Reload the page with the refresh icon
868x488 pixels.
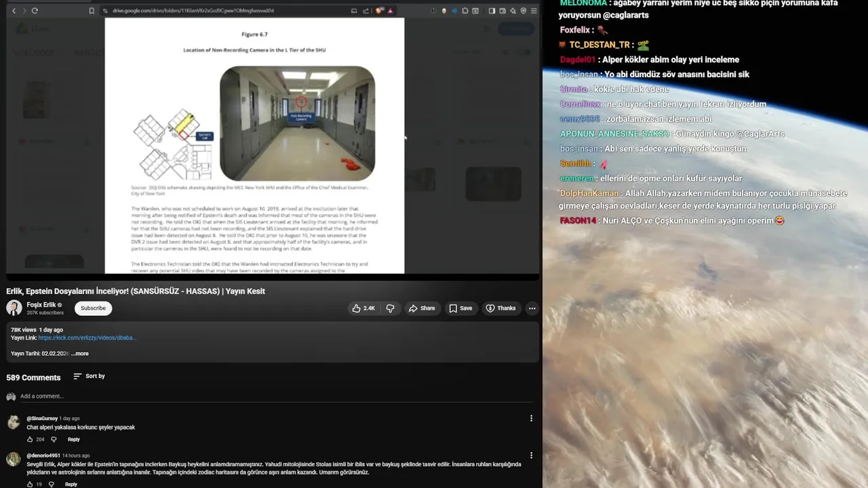coord(35,11)
